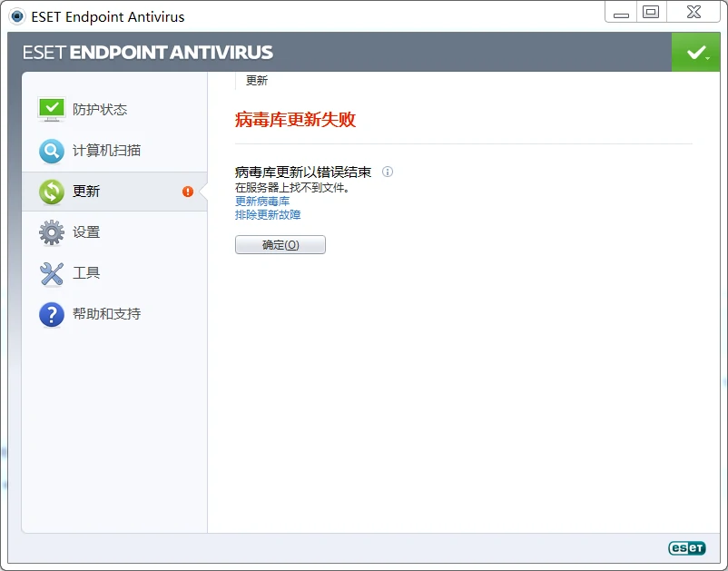This screenshot has height=571, width=728.
Task: Select the green 更新 arrows icon
Action: click(52, 192)
